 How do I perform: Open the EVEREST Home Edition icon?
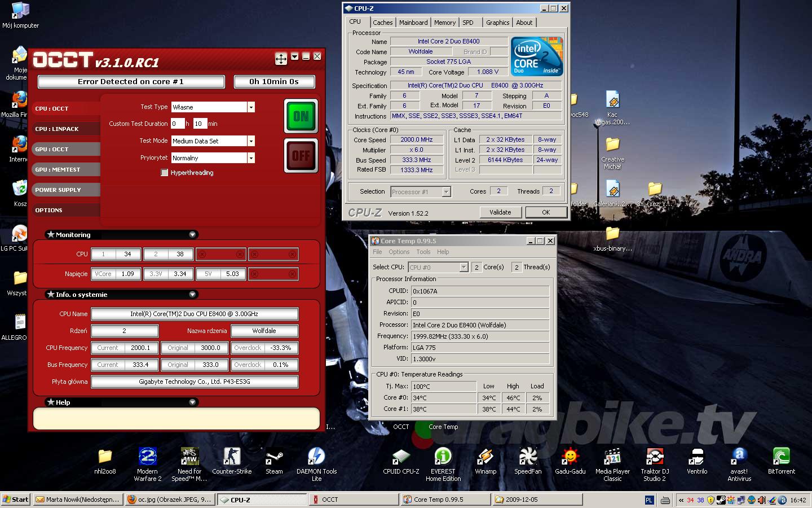click(443, 464)
